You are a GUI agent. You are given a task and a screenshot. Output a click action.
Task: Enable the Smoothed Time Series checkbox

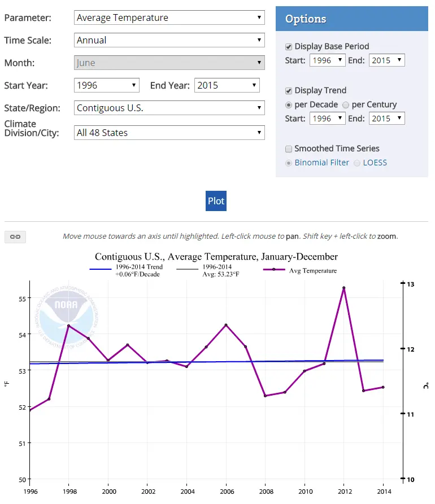[289, 148]
